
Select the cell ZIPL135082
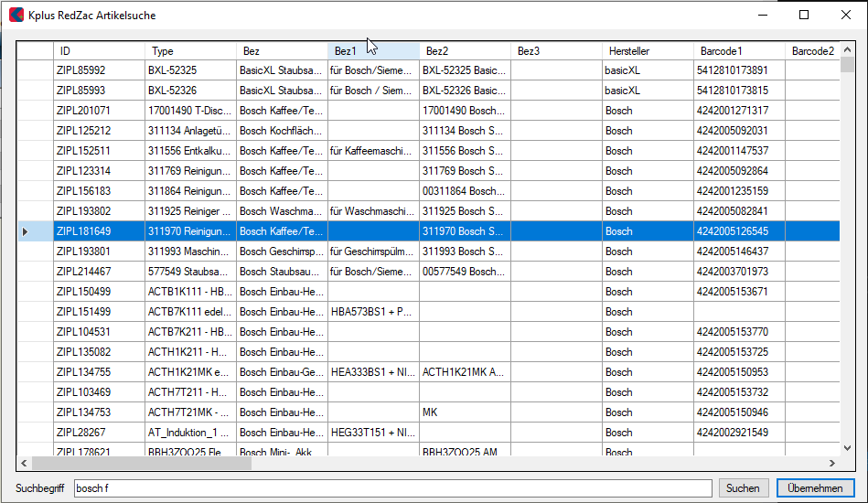[x=99, y=352]
